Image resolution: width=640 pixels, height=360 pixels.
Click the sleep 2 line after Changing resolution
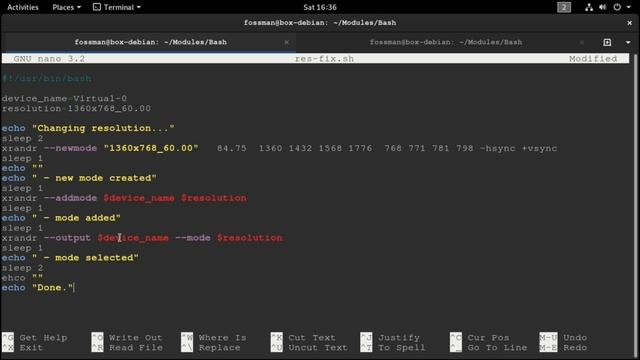22,138
